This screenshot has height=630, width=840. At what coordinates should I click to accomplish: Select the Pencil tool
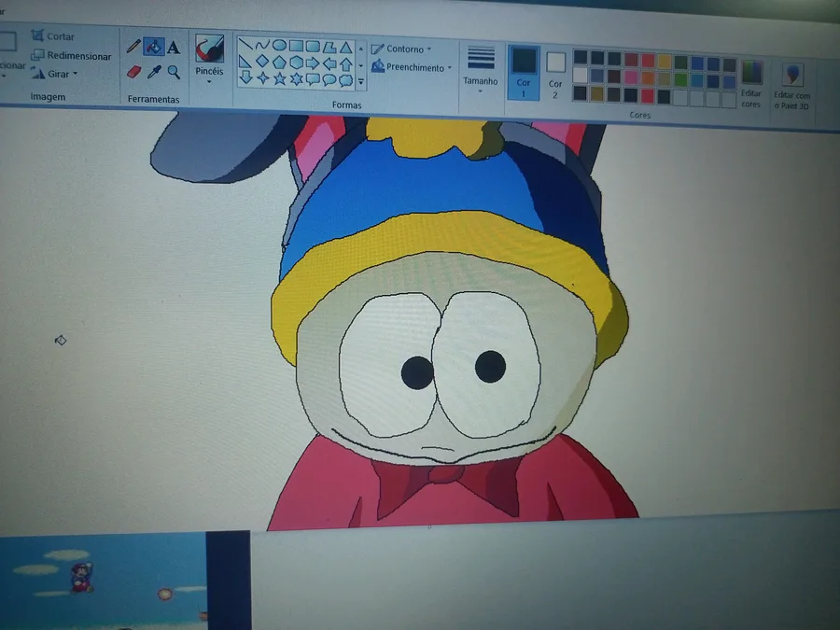[x=133, y=47]
